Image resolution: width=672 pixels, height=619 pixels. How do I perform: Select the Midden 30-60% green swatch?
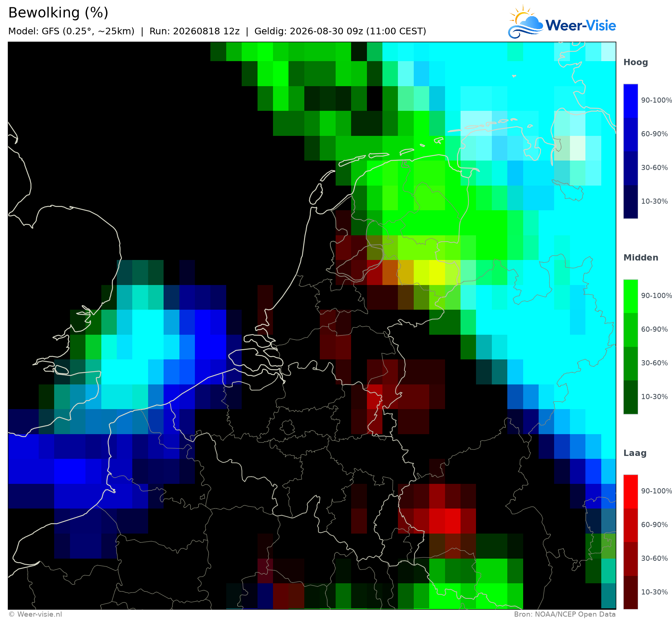630,364
